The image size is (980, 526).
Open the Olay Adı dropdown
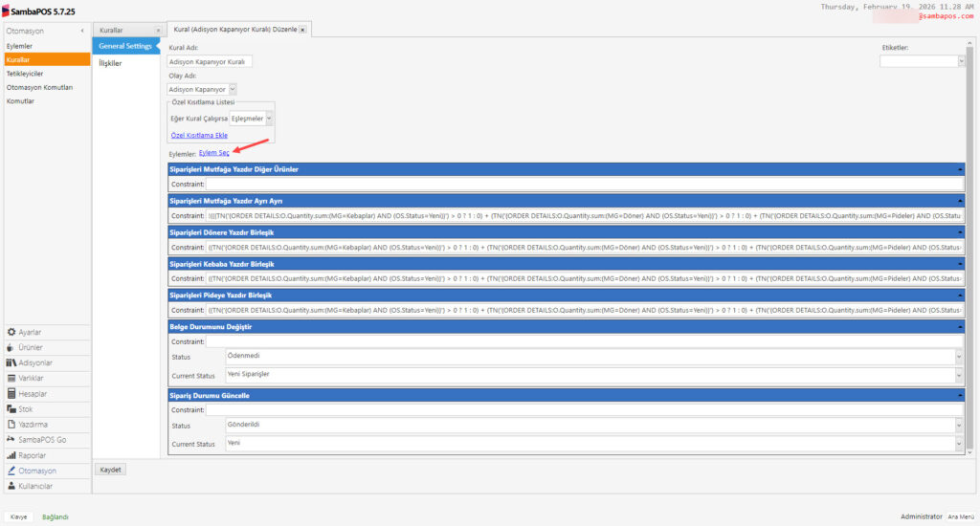233,89
